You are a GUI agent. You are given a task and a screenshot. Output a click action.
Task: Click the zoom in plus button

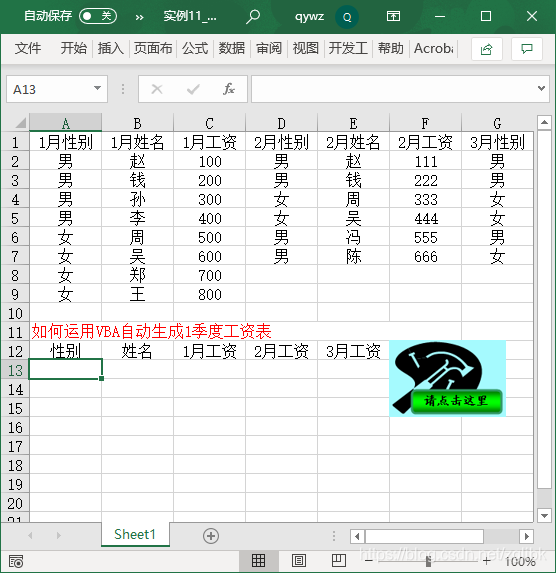[x=487, y=561]
